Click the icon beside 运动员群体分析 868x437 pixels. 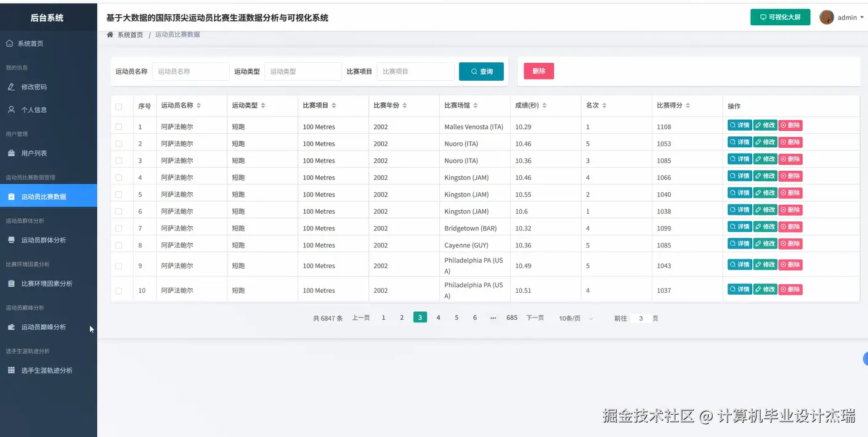coord(11,240)
